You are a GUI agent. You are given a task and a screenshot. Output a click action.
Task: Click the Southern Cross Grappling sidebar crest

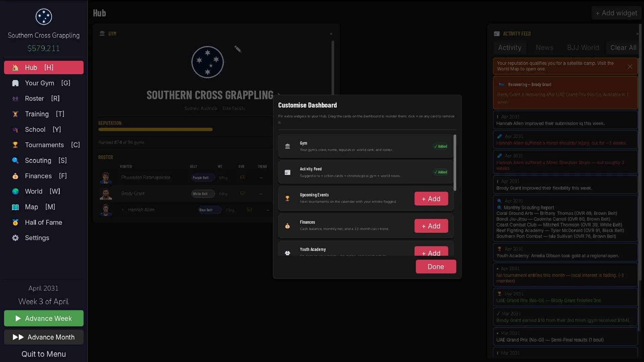click(x=44, y=17)
